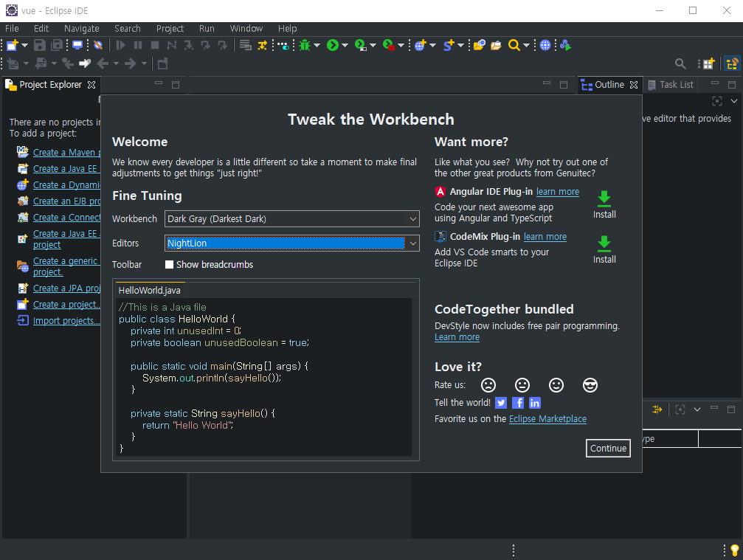Install the Angular IDE Plug-in

pyautogui.click(x=604, y=204)
